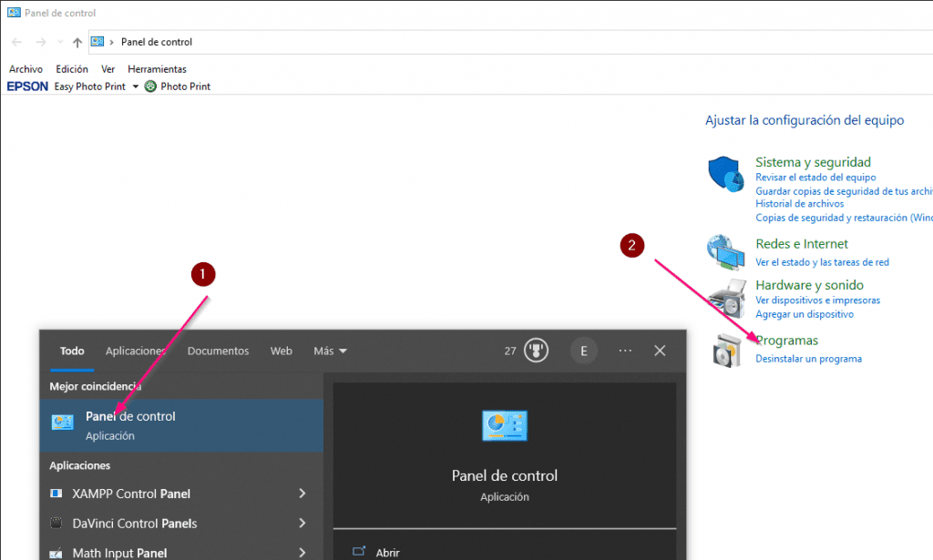Click the E account avatar in search panel
Image resolution: width=933 pixels, height=560 pixels.
[x=584, y=351]
